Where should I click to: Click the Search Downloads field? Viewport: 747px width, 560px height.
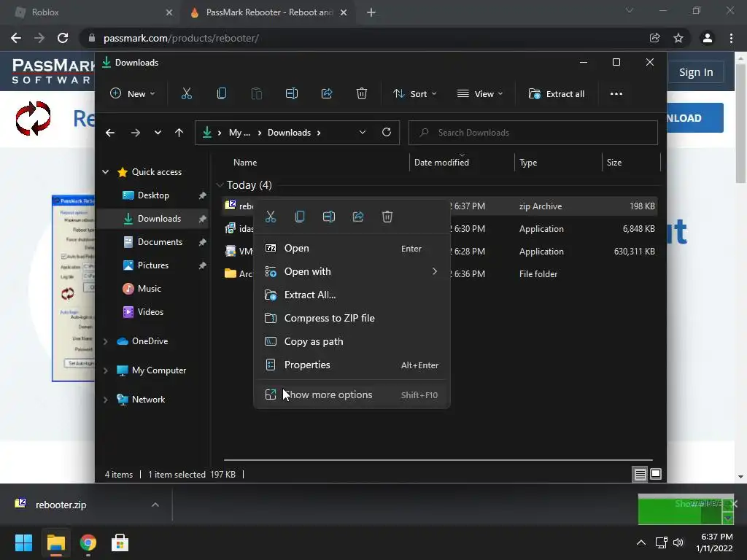[x=533, y=133]
